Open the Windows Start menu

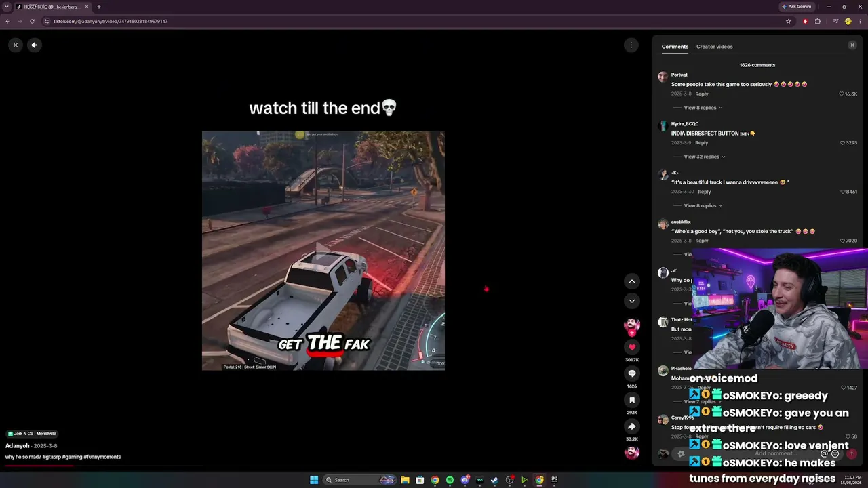click(x=314, y=480)
